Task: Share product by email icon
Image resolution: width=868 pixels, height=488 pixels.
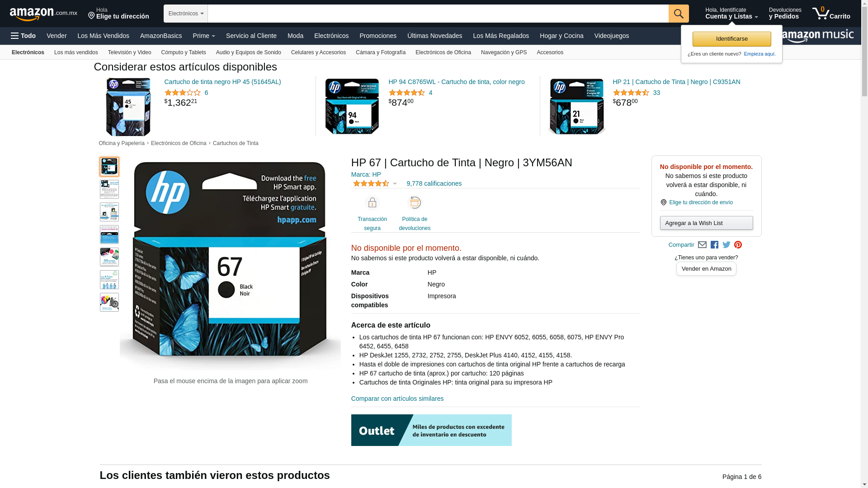Action: click(x=702, y=245)
